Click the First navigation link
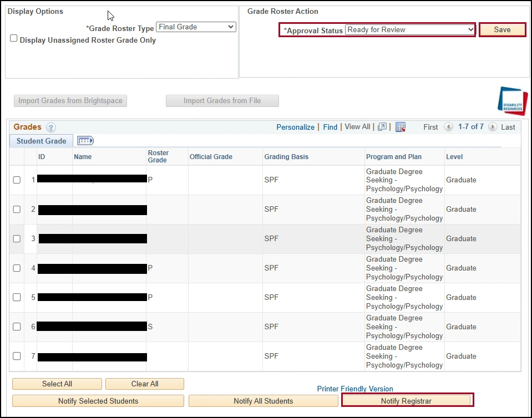532x418 pixels. tap(430, 127)
